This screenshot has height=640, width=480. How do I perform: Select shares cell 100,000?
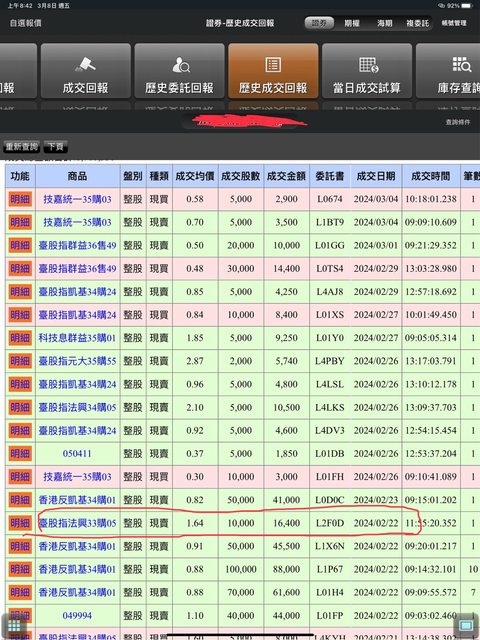[241, 569]
